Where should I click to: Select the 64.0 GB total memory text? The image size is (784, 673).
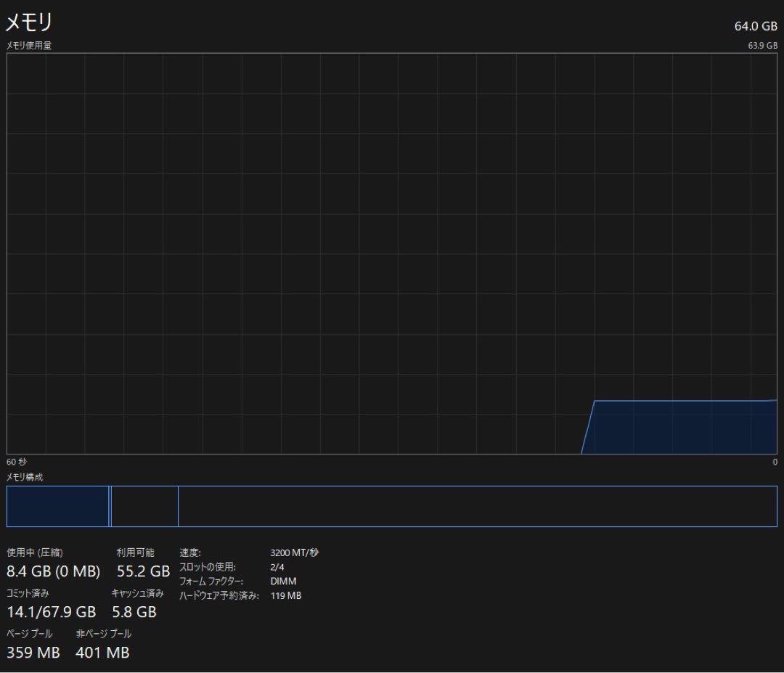click(x=756, y=26)
